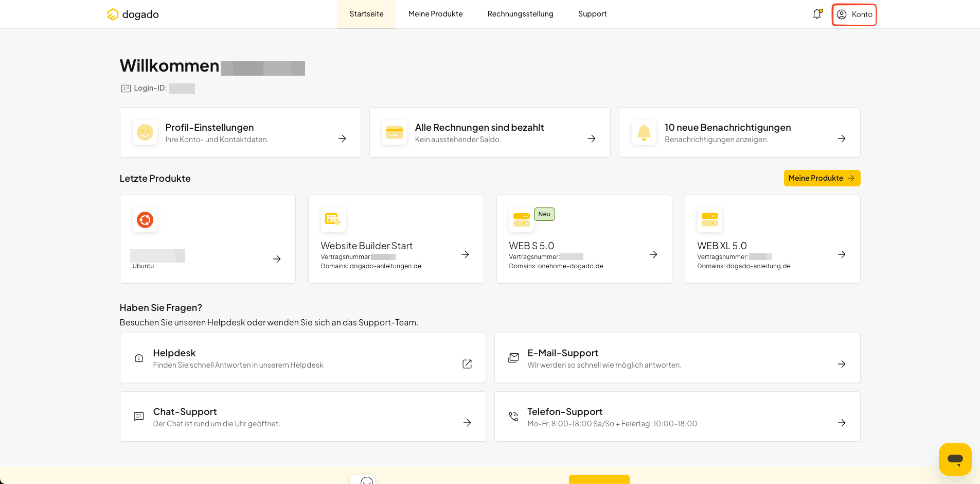Image resolution: width=980 pixels, height=484 pixels.
Task: Click the arrow on the WEB S 5.0 card
Action: coord(653,254)
